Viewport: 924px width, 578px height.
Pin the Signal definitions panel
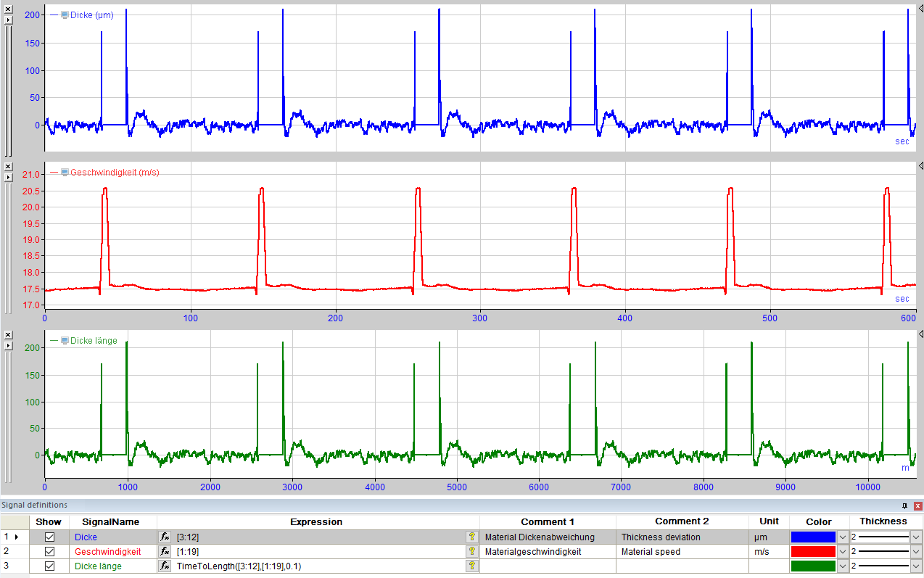904,505
